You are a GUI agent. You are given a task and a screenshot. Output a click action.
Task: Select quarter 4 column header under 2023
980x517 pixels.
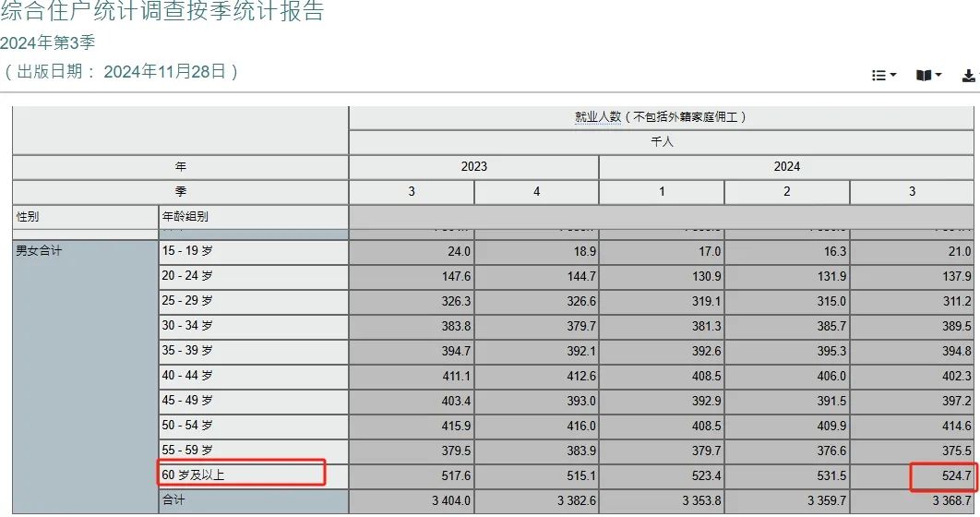[536, 192]
